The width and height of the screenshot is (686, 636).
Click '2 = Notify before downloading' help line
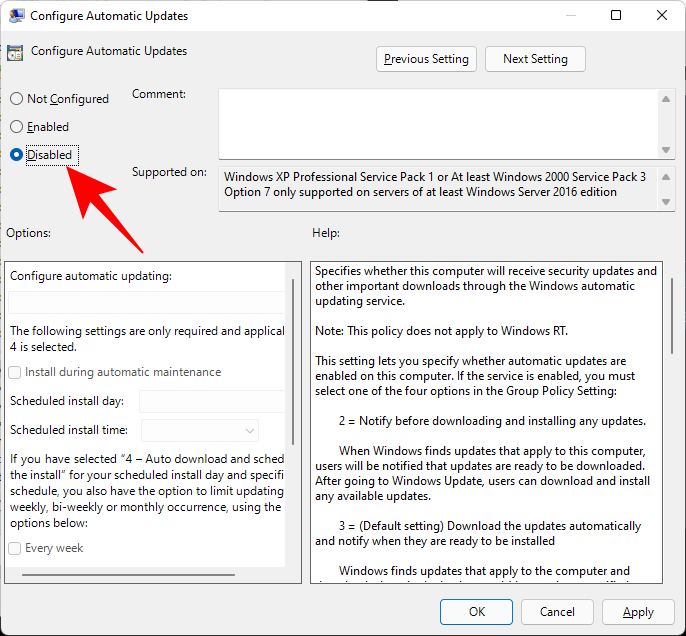(x=492, y=421)
